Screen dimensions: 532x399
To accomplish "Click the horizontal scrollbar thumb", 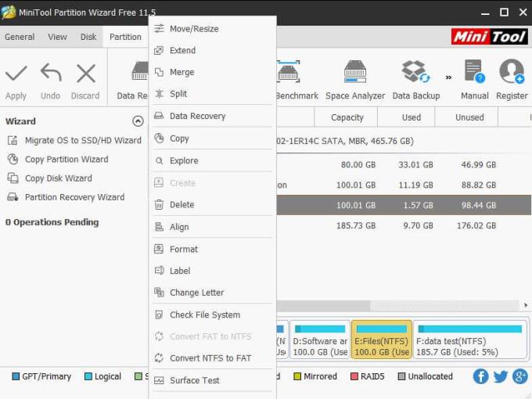I will click(323, 305).
